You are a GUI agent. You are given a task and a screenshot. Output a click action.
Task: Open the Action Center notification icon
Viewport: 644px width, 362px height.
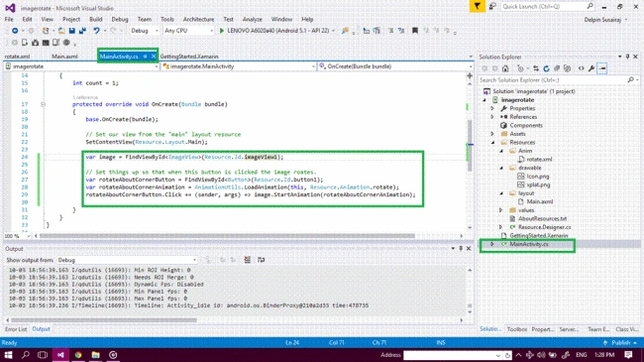628,355
